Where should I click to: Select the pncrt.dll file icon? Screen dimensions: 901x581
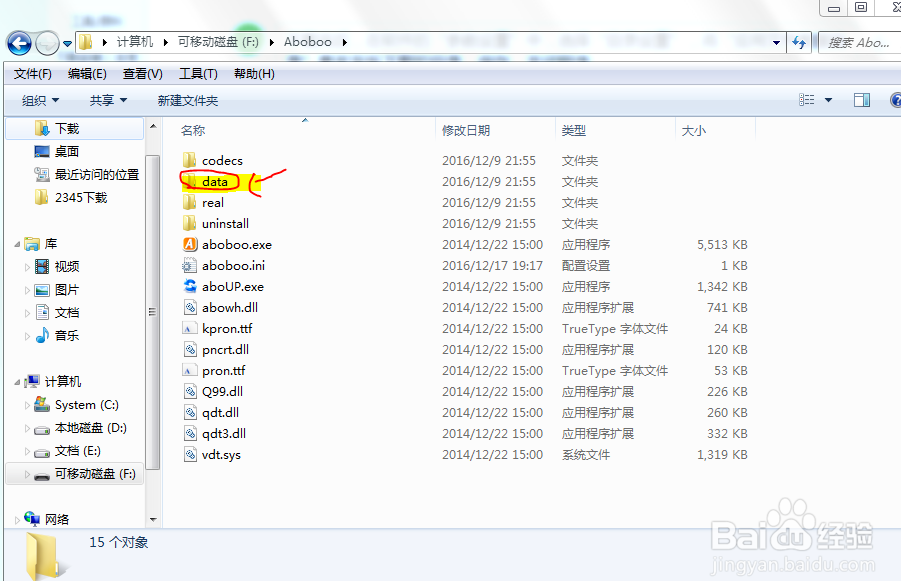[190, 349]
